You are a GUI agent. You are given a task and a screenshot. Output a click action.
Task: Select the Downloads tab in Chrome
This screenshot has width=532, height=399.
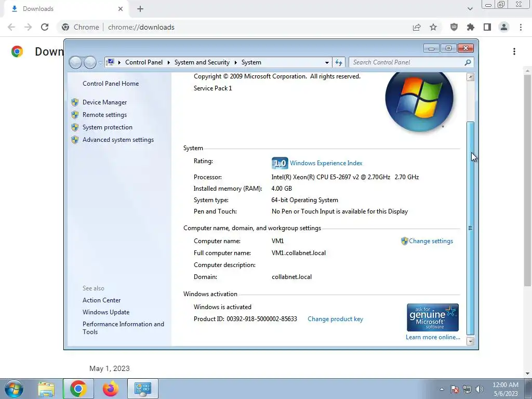(x=66, y=9)
